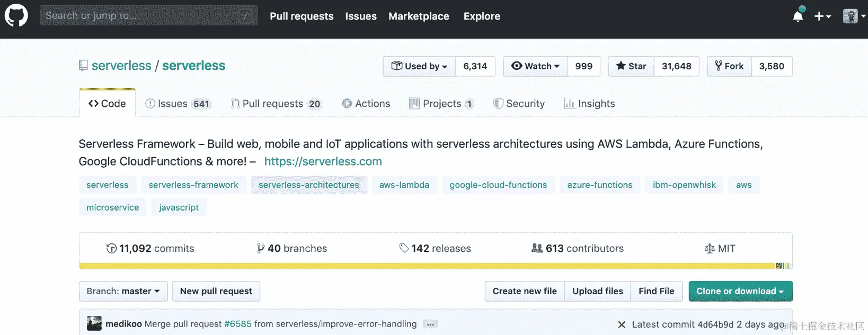
Task: Open Clone or download dropdown
Action: coord(740,291)
